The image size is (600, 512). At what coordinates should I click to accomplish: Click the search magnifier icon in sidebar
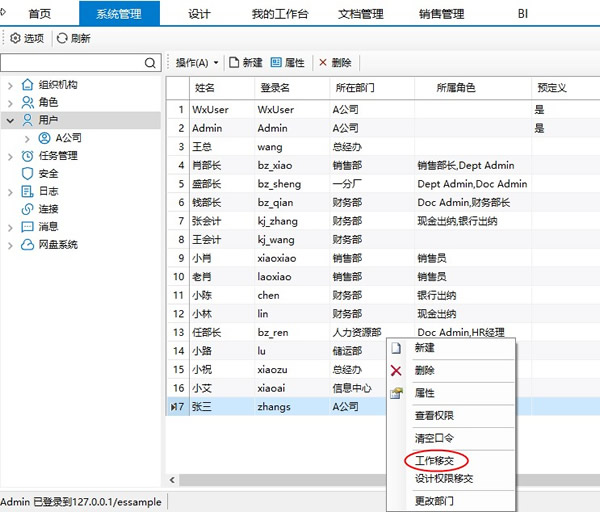point(150,63)
